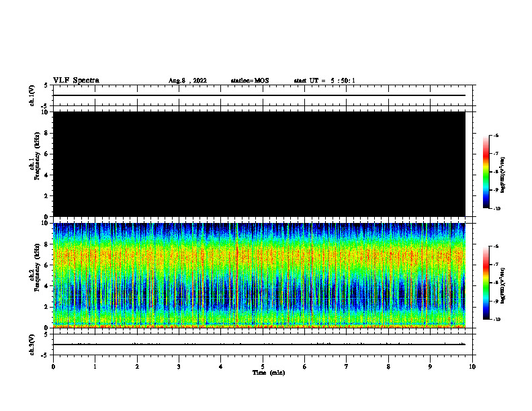Click the 7 tick on the time axis
The width and height of the screenshot is (532, 411).
click(347, 367)
